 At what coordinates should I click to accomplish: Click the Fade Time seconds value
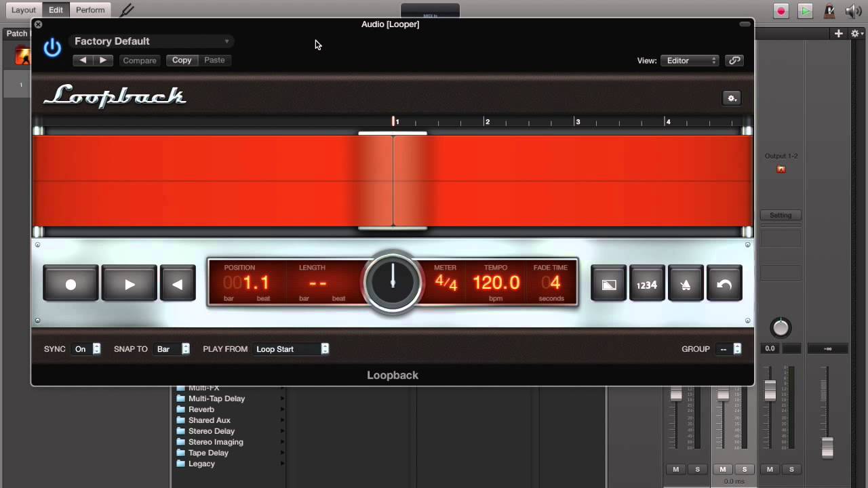click(x=551, y=283)
